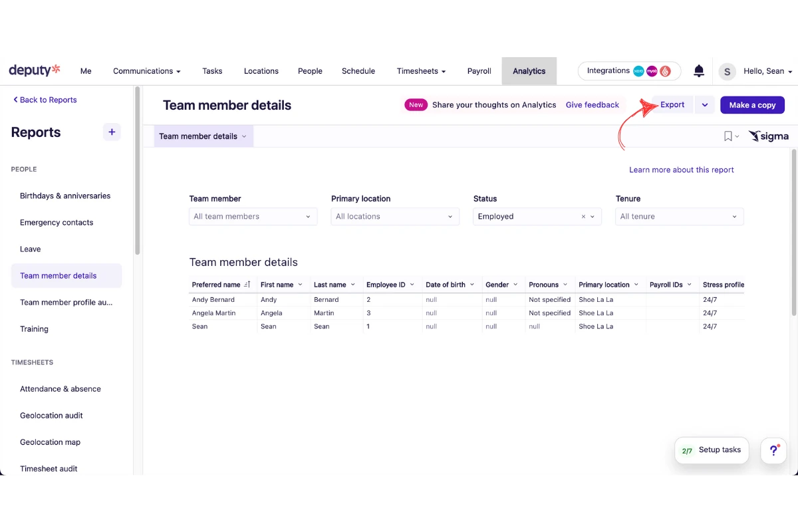Click the report vertical scrollbar
Image resolution: width=798 pixels, height=532 pixels.
794,233
